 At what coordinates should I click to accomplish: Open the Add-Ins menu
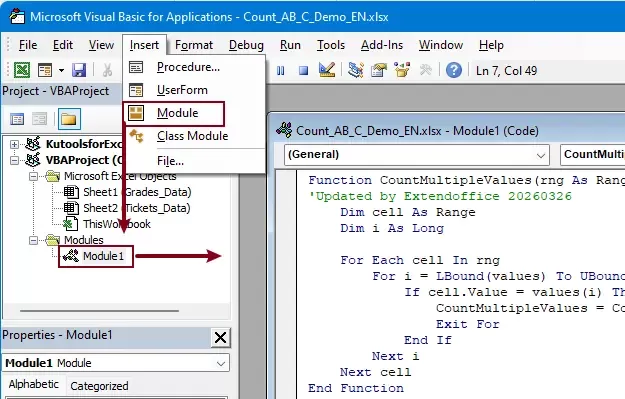[x=382, y=45]
